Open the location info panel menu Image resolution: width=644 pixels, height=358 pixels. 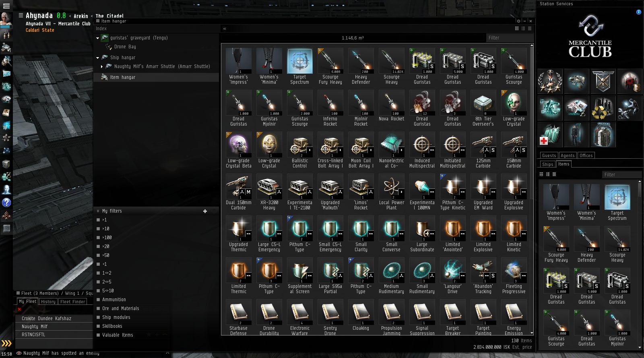click(21, 15)
